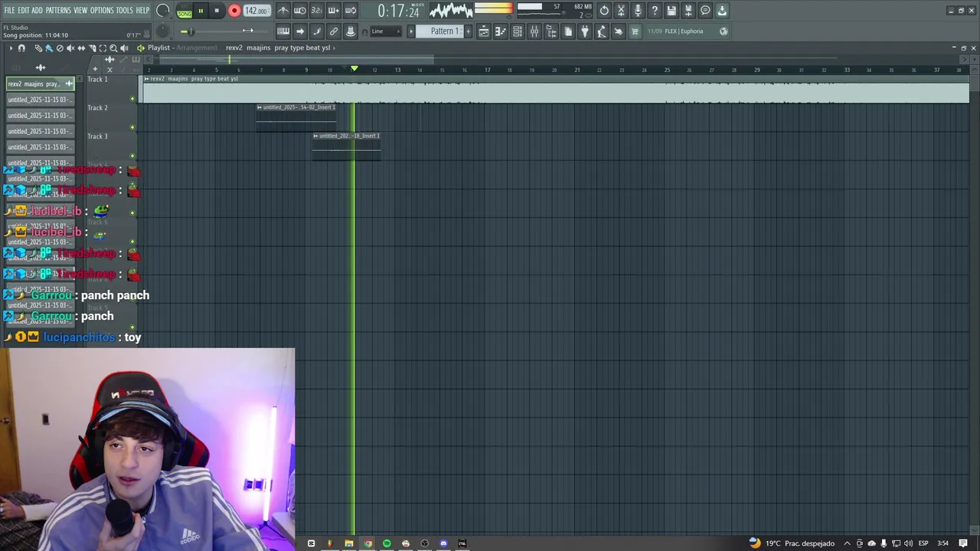Open the speech bubble info icon
The height and width of the screenshot is (551, 980).
point(705,11)
